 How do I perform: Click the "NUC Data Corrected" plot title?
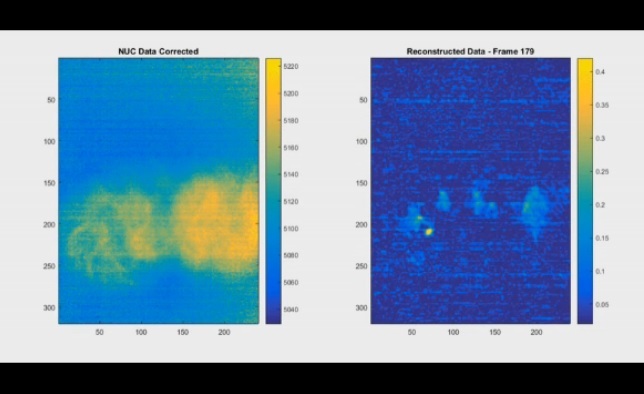158,51
